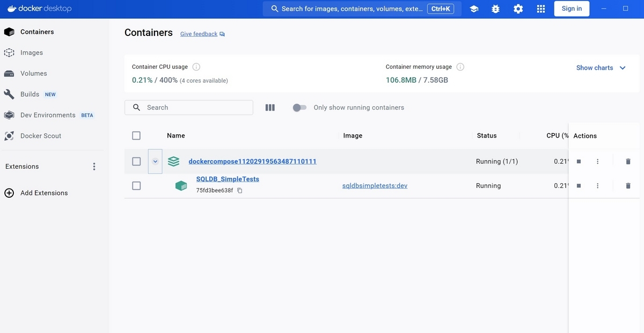Sort by Image column header
The width and height of the screenshot is (644, 333).
pos(353,136)
